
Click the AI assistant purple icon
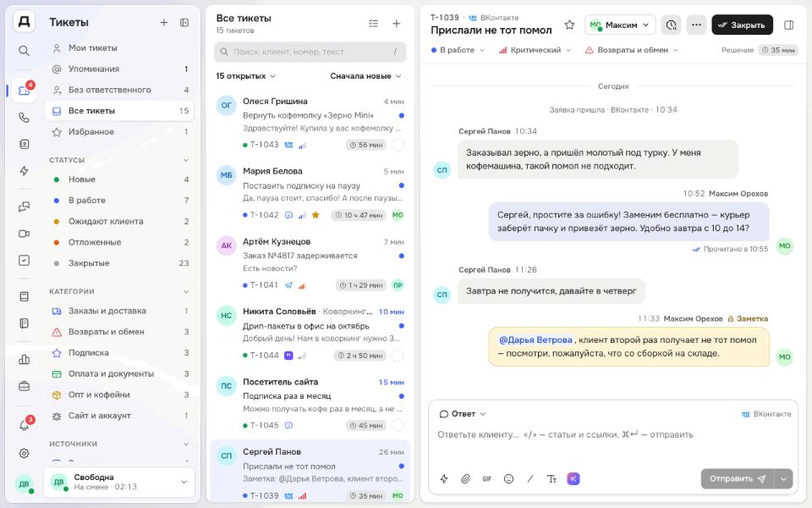pos(573,478)
